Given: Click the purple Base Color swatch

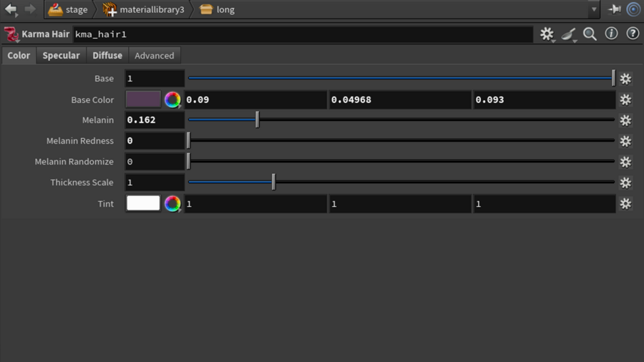Looking at the screenshot, I should click(x=143, y=99).
